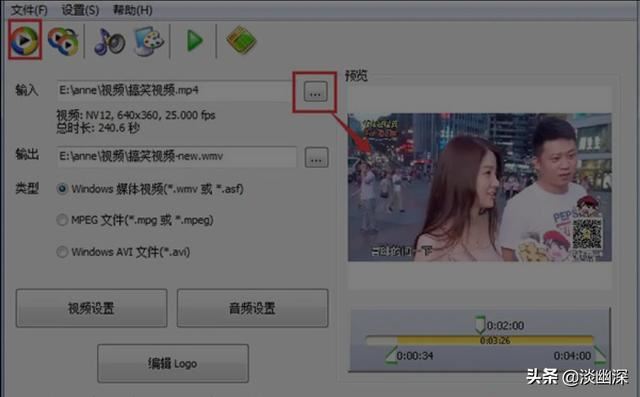Browse for output file with the ... button
Screen dimensions: 640x397
316,157
